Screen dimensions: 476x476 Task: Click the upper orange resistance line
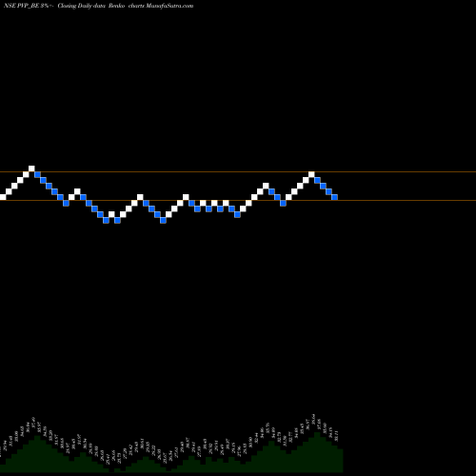coord(238,171)
